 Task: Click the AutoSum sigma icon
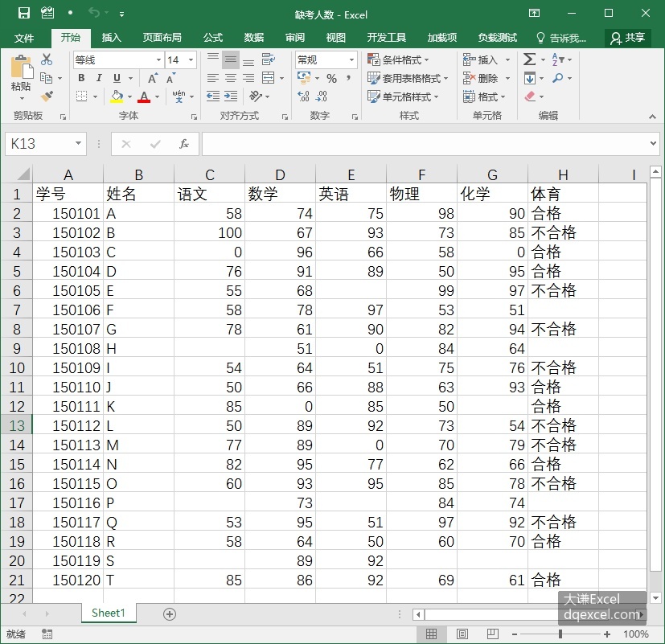(529, 59)
